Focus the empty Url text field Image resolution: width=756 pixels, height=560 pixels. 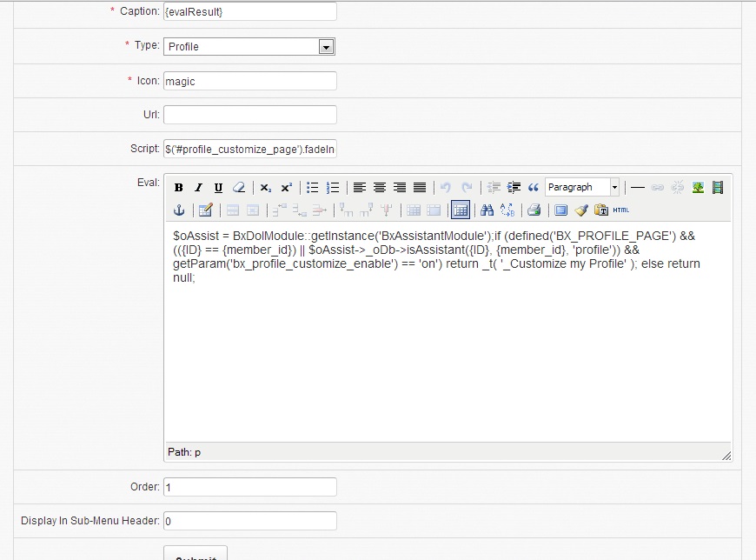[249, 115]
